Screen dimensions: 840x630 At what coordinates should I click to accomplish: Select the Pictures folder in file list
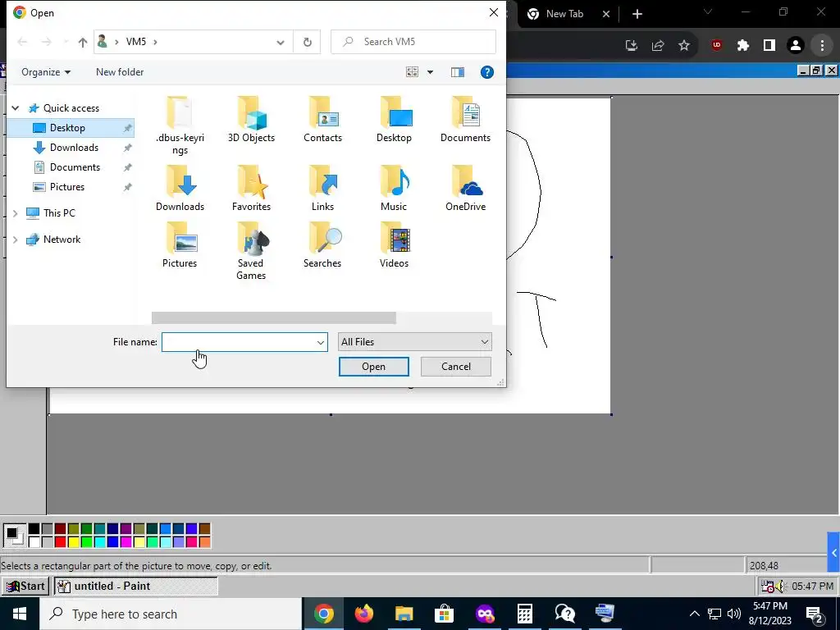180,244
